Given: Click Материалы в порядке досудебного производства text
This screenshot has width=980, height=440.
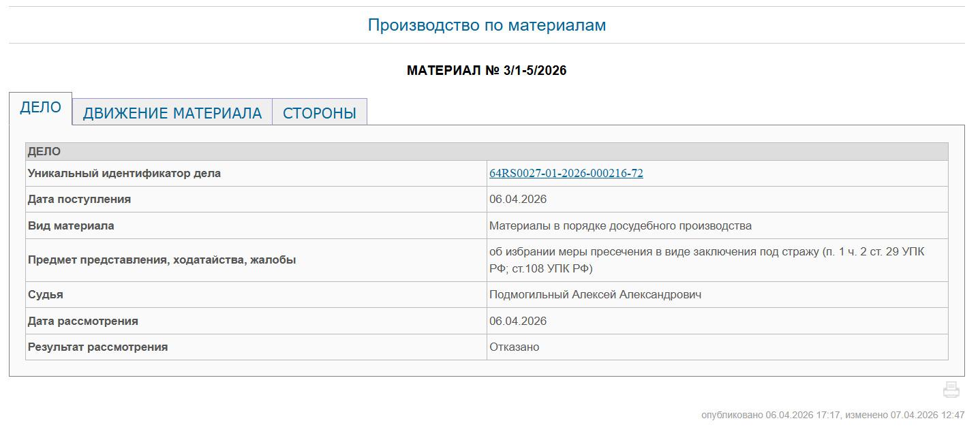Looking at the screenshot, I should point(620,225).
